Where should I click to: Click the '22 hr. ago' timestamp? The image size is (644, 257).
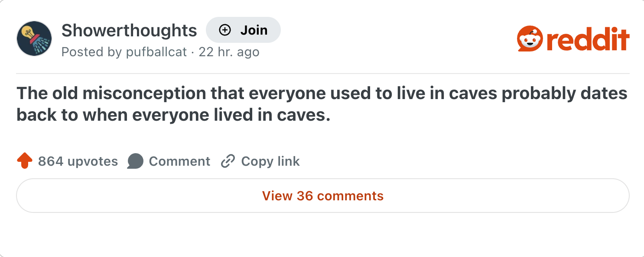[x=229, y=52]
